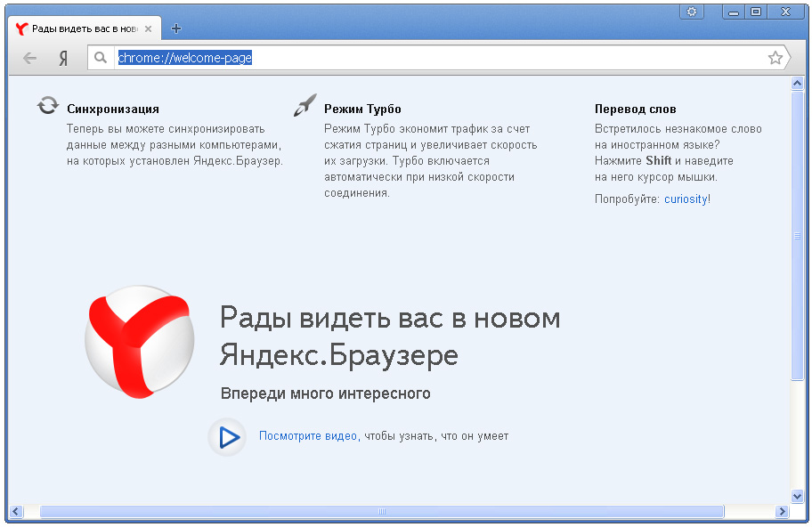Screen dimensions: 812x527
Task: Click the horizontal scrollbar thumb
Action: 382,512
